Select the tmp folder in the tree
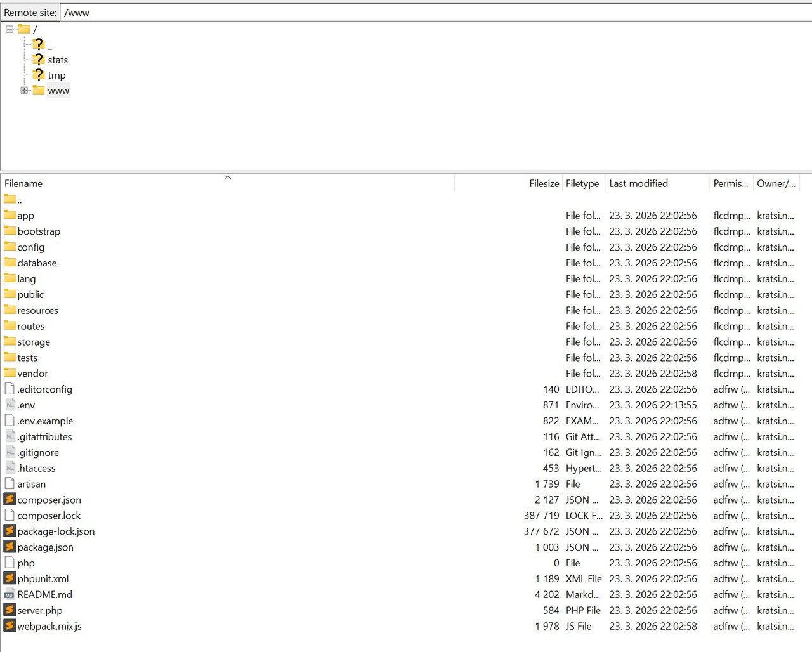Screen dimensions: 812x652 (x=56, y=75)
